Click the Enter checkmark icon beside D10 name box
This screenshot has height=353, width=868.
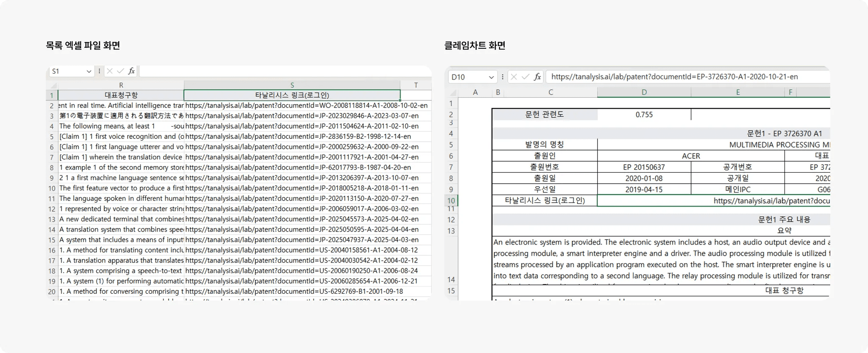[x=526, y=77]
